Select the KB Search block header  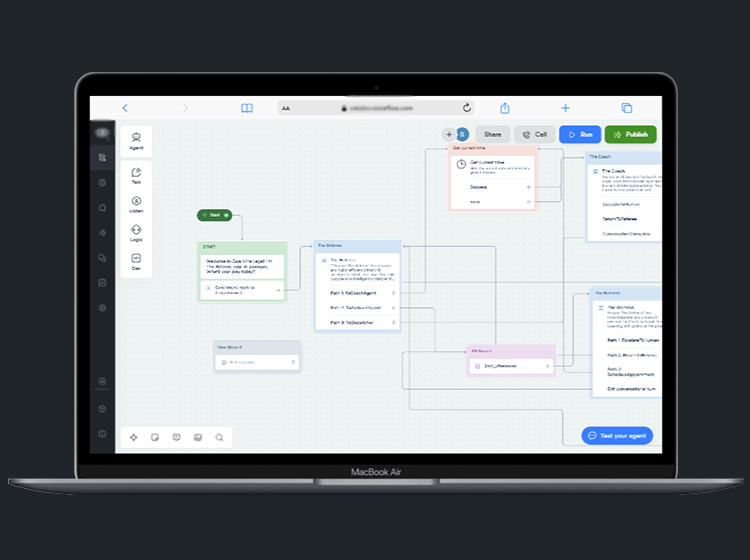click(511, 351)
